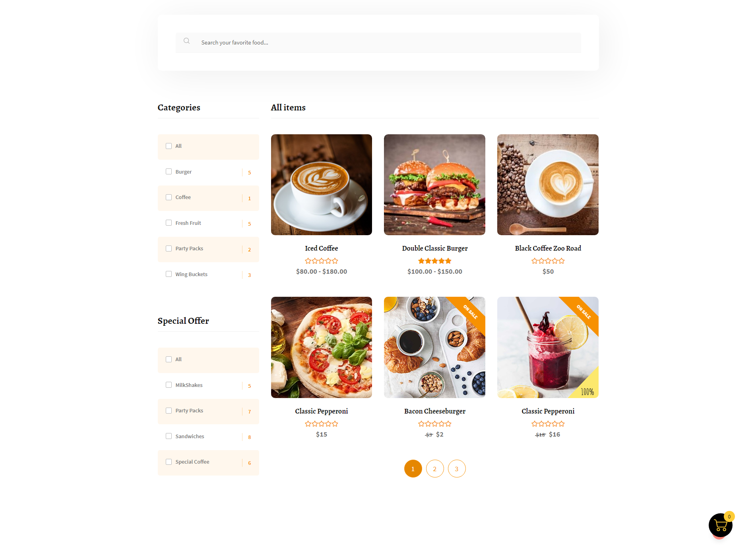Click Double Classic Burger star rating
756x553 pixels.
tap(434, 261)
